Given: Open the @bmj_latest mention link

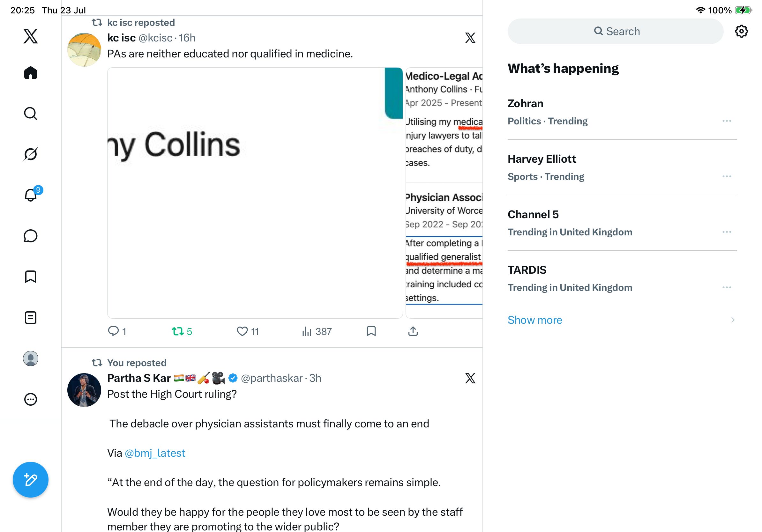Looking at the screenshot, I should (155, 453).
